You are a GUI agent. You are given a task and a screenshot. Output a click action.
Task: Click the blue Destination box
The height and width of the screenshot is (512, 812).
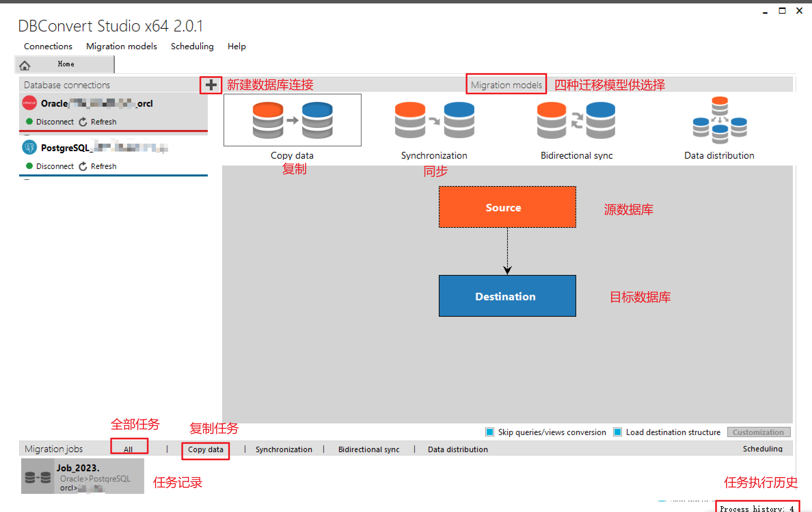507,296
